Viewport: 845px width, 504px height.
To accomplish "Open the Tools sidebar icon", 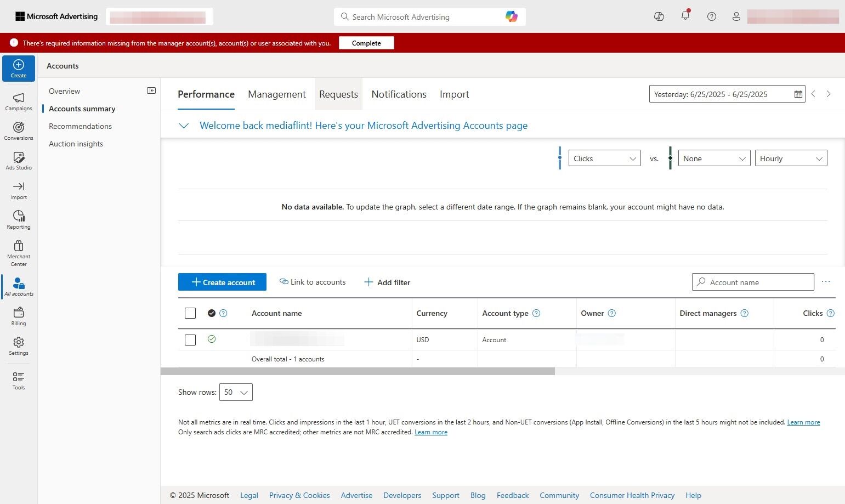I will tap(18, 381).
